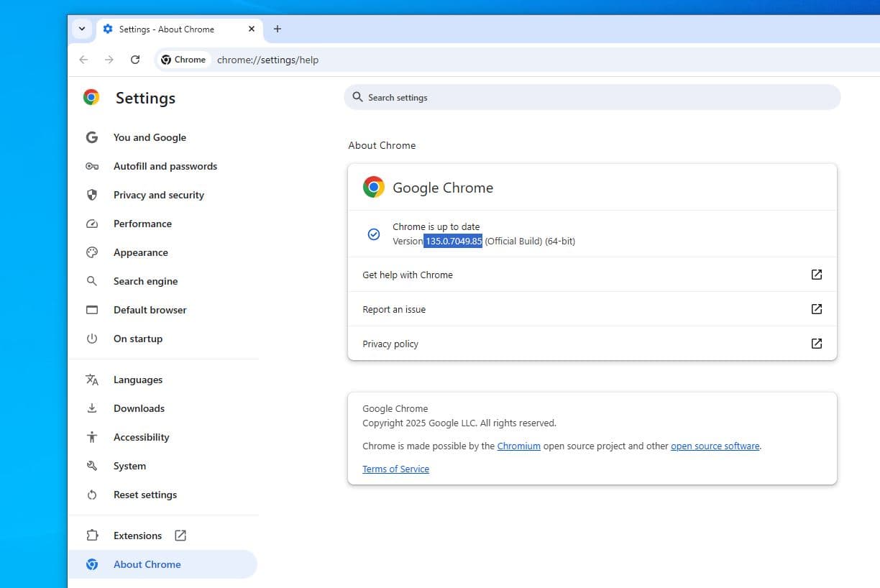880x588 pixels.
Task: Click the Accessibility person icon
Action: 92,437
